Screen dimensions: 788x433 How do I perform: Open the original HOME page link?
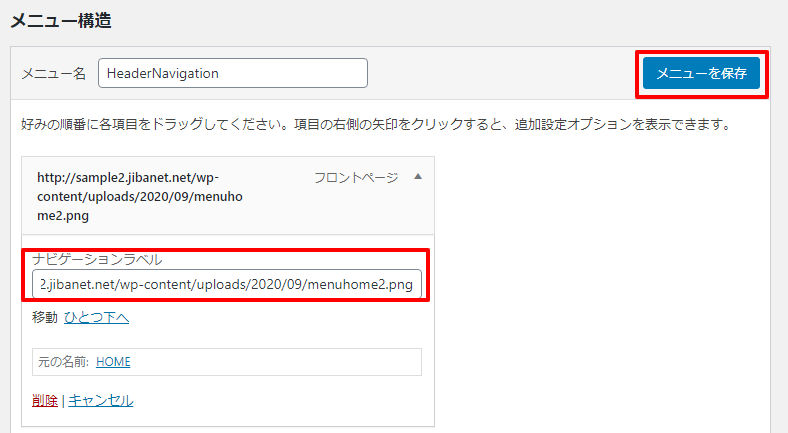[x=113, y=362]
